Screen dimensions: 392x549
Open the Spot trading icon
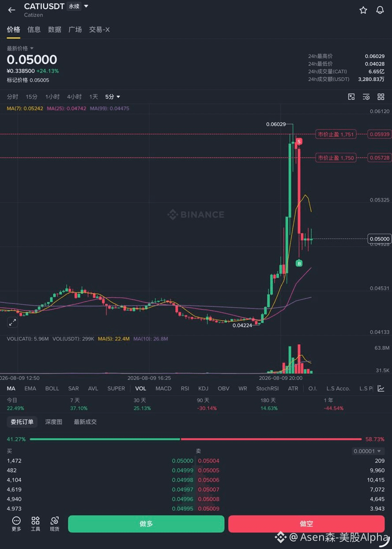[54, 523]
